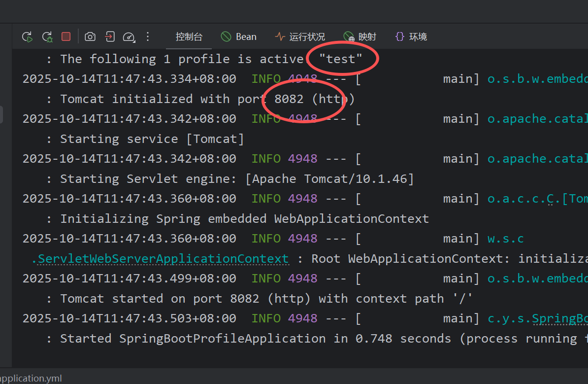
Task: Rerun the application with the rerun icon
Action: pyautogui.click(x=28, y=37)
